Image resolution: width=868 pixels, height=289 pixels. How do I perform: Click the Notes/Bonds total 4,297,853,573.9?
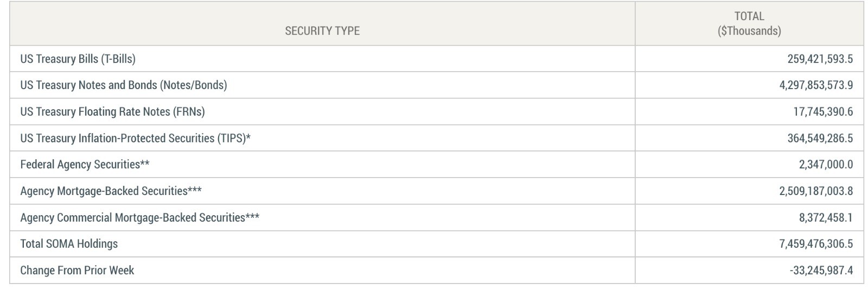(816, 85)
